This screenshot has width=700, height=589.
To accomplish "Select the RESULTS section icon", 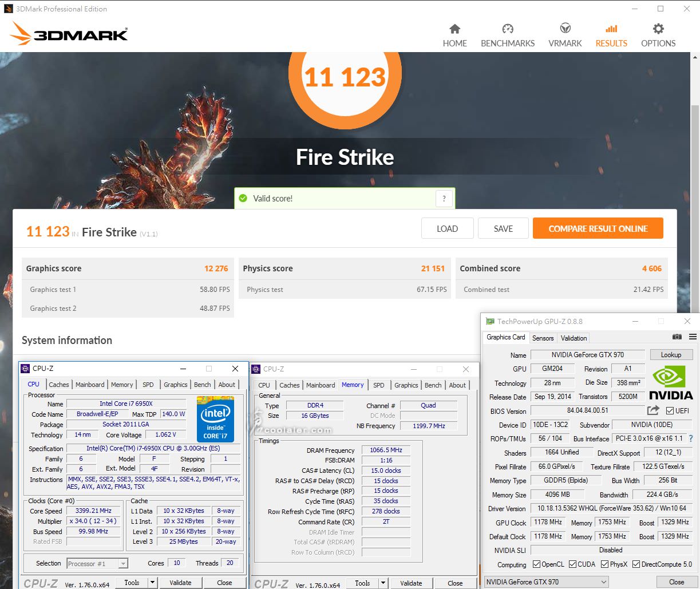I will 611,29.
